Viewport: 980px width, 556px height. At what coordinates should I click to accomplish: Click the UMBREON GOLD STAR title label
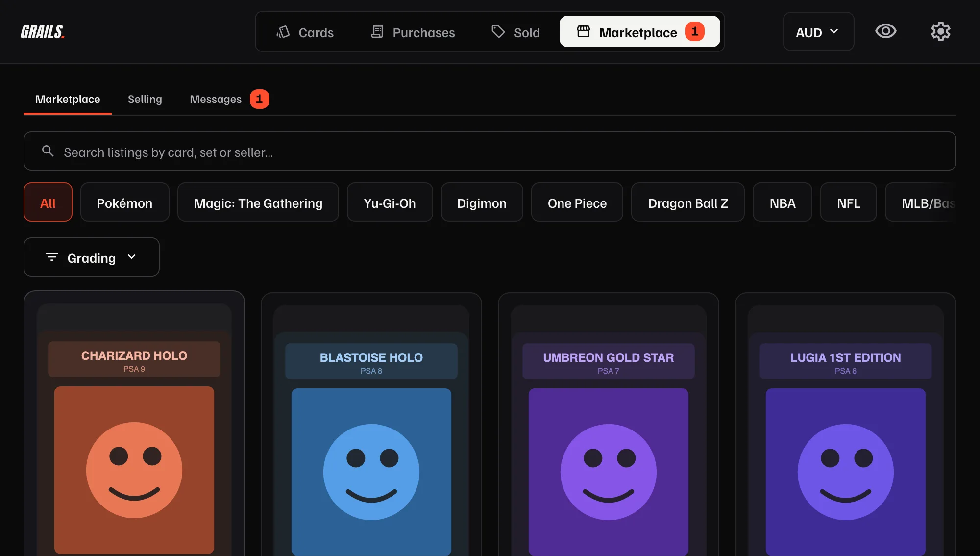[x=609, y=357]
